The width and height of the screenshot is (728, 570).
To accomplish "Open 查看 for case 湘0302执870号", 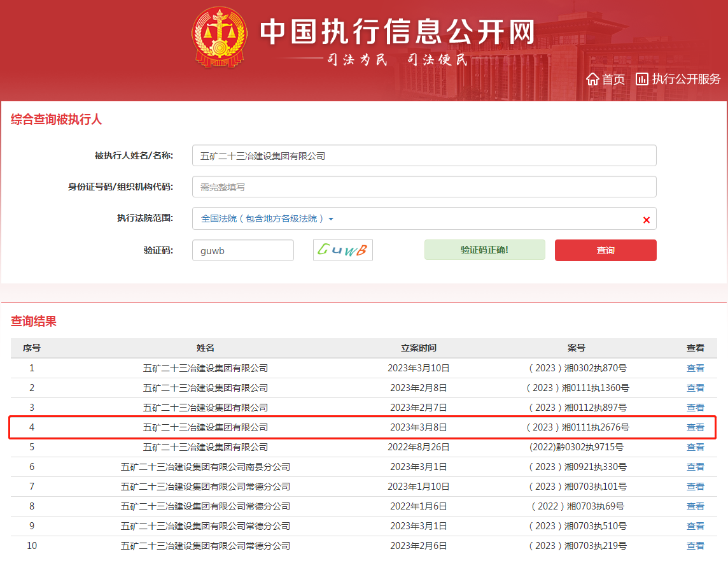I will click(696, 368).
